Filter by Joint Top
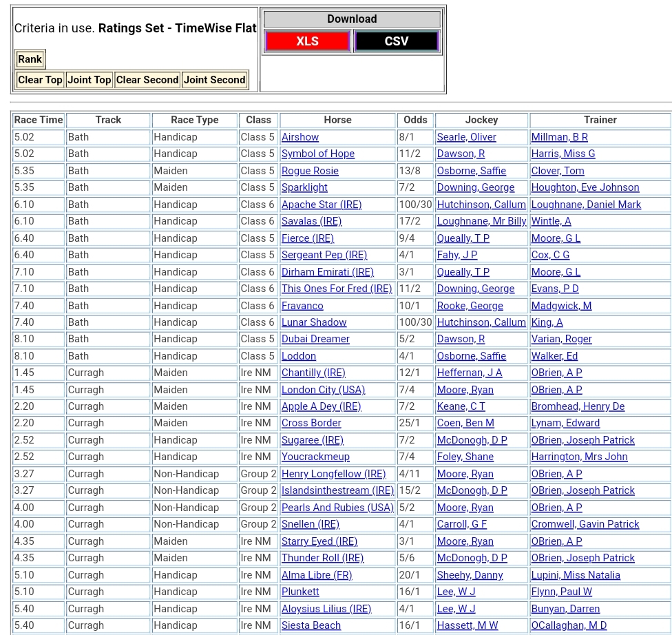The width and height of the screenshot is (672, 635). pos(89,80)
